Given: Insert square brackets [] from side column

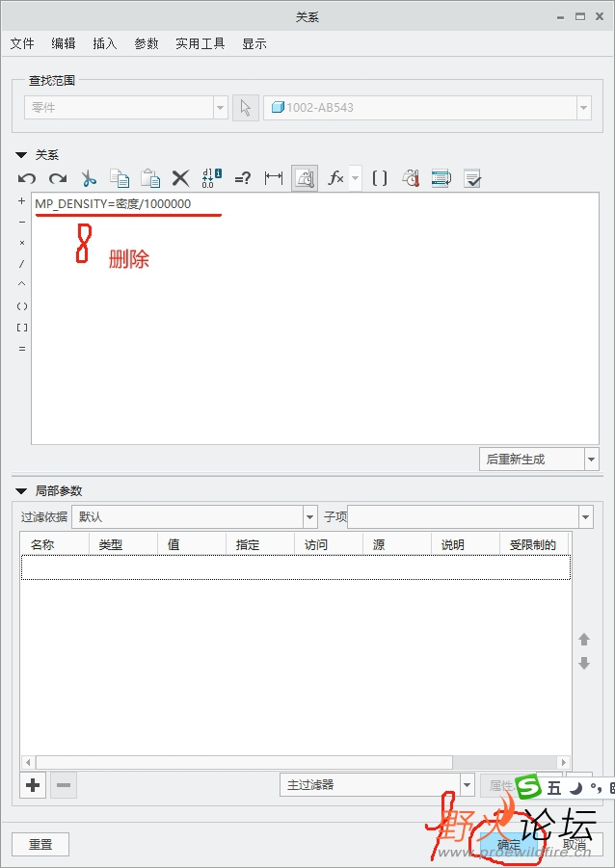Looking at the screenshot, I should pyautogui.click(x=21, y=328).
